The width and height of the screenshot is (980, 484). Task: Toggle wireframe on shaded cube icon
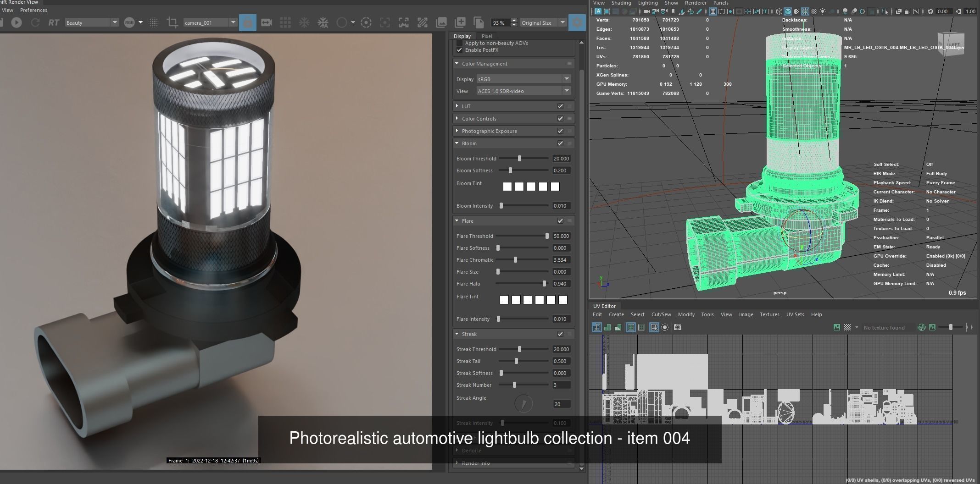[805, 11]
